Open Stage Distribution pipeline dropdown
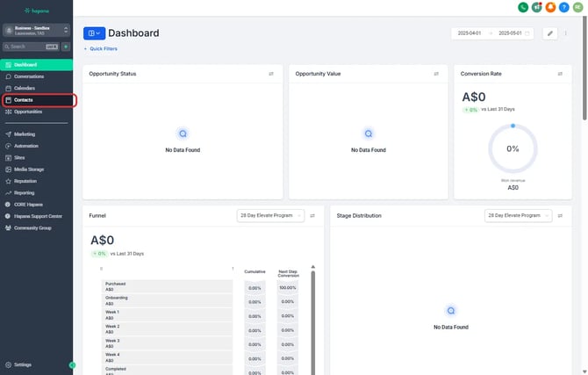This screenshot has width=588, height=375. click(x=518, y=215)
